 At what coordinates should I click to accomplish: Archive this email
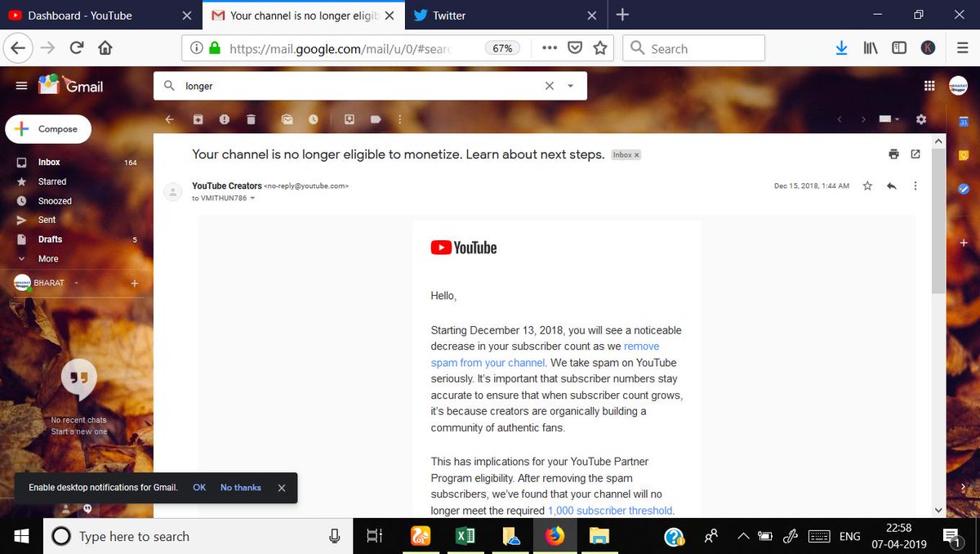point(198,119)
